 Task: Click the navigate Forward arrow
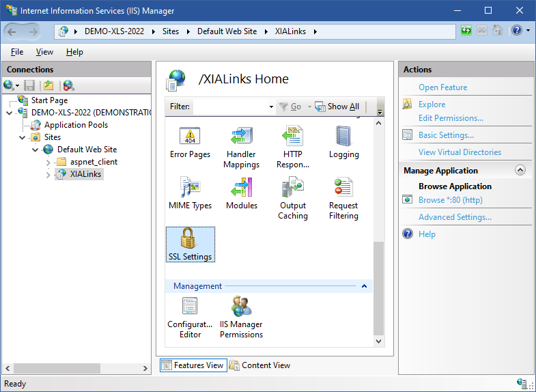click(x=33, y=32)
